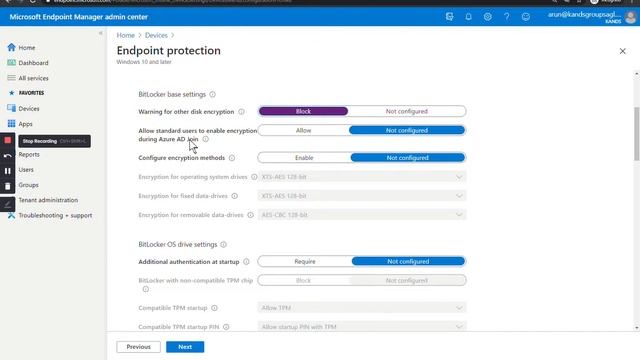
Task: Select Block for non-compatible TPM chip
Action: pos(303,280)
